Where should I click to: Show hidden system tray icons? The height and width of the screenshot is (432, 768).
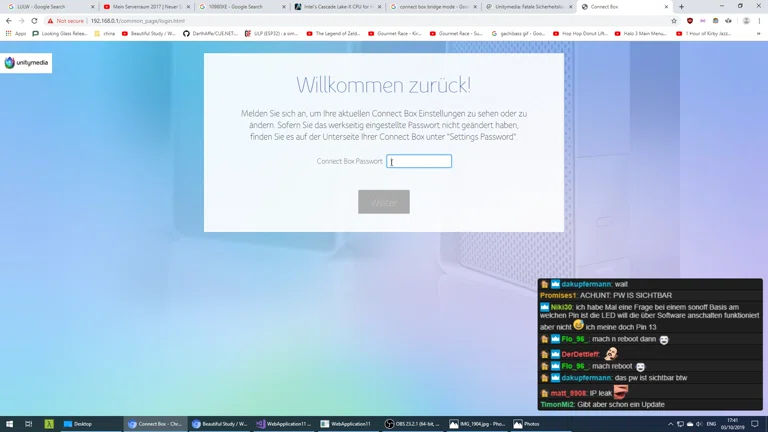(670, 424)
